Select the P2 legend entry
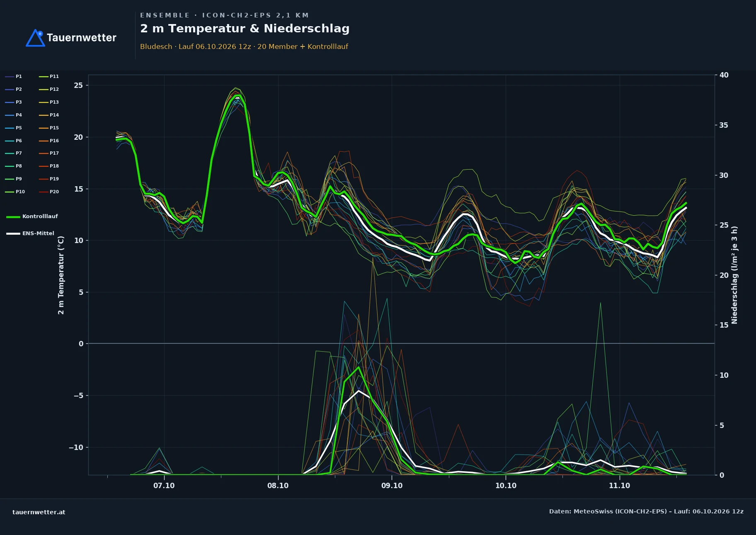756x535 pixels. pos(14,89)
